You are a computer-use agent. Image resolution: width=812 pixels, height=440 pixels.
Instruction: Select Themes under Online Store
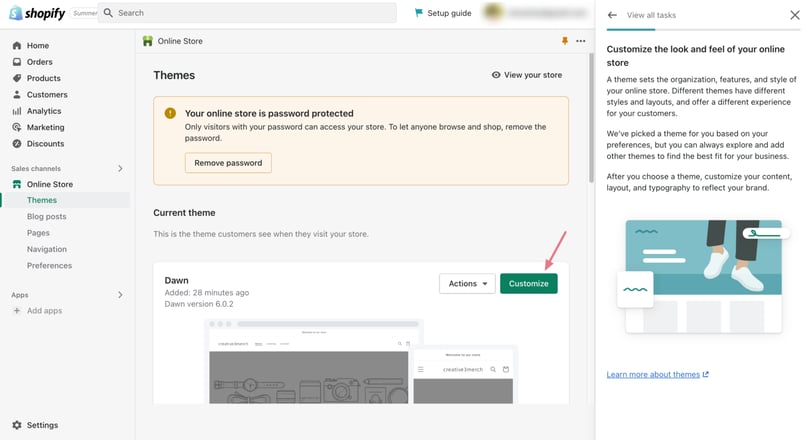[x=42, y=200]
